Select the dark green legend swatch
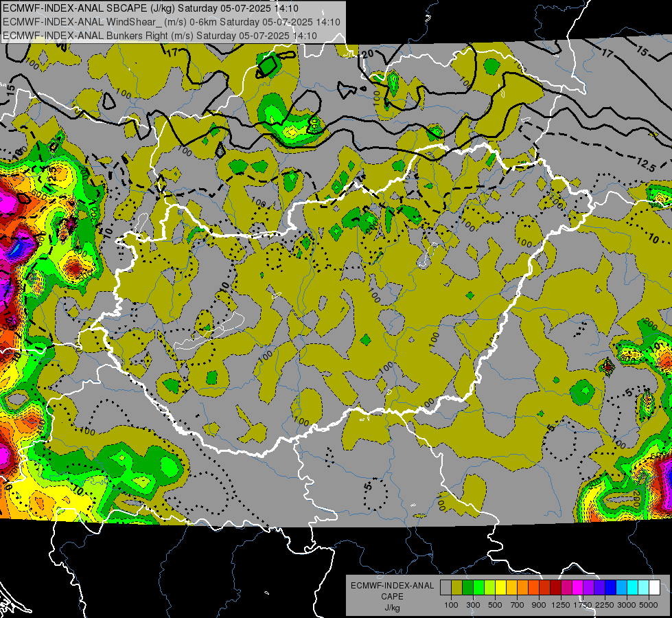Image resolution: width=672 pixels, height=618 pixels. 467,588
